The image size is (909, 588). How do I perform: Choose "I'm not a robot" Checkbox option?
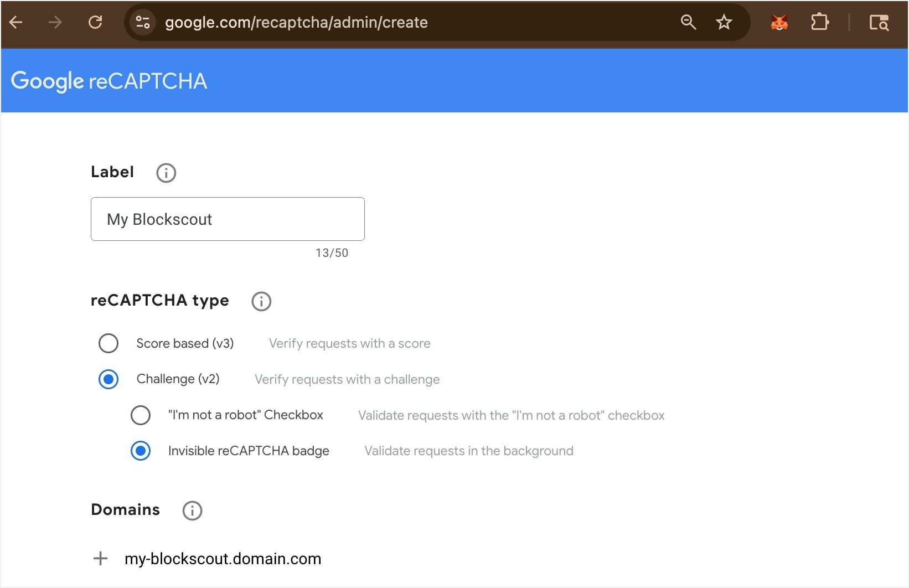click(141, 415)
